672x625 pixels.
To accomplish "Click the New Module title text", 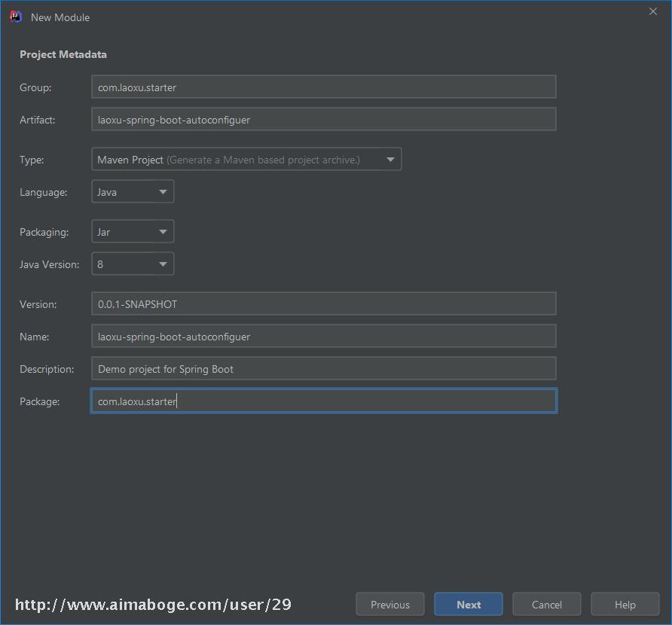I will (60, 17).
